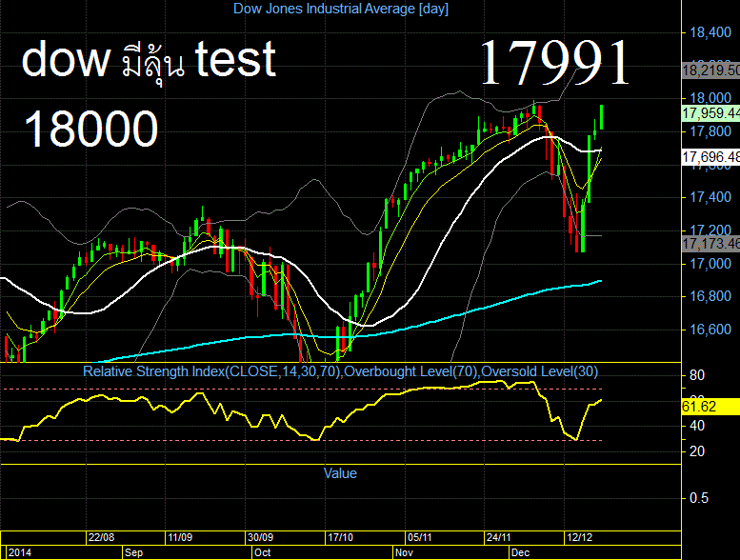Click the large 18000 annotation text
Image resolution: width=740 pixels, height=560 pixels.
pyautogui.click(x=90, y=129)
